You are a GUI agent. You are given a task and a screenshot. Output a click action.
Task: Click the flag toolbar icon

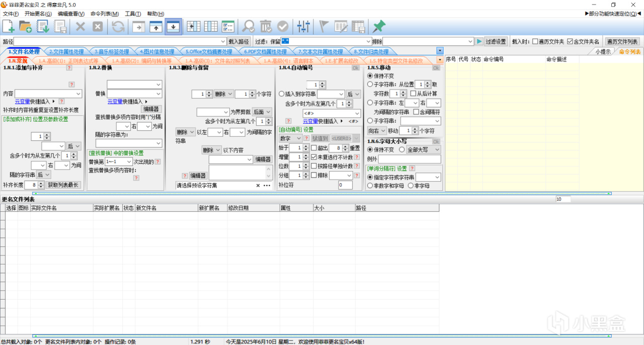click(x=324, y=26)
